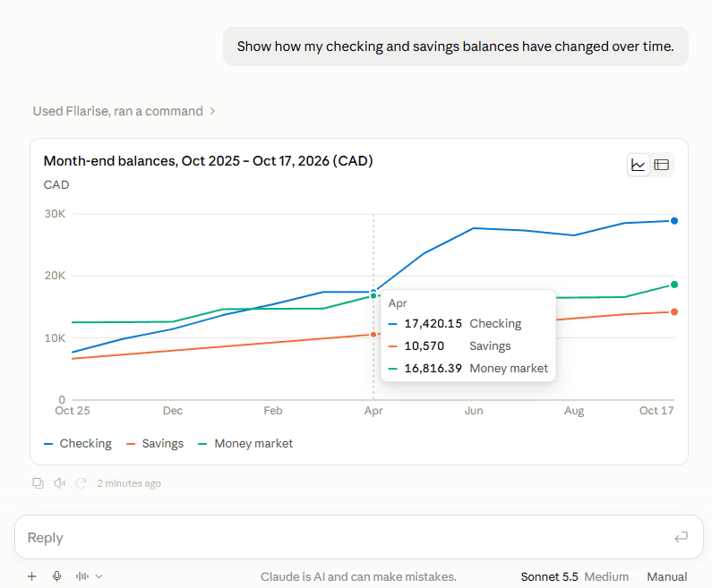
Task: Click the 'Aug' x-axis label
Action: tap(574, 411)
